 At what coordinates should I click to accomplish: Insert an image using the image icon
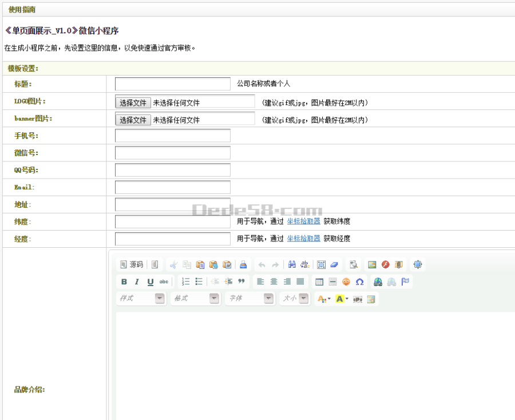point(373,264)
